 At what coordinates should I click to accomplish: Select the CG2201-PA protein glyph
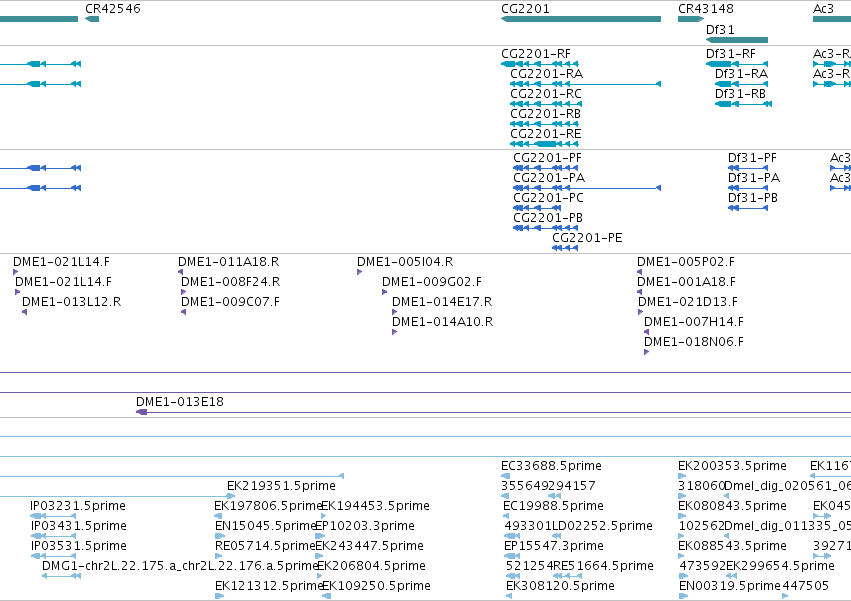click(587, 188)
